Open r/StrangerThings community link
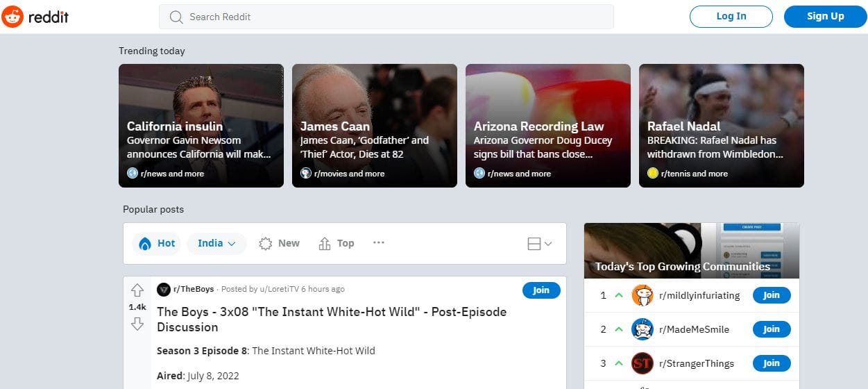868x389 pixels. pos(697,363)
